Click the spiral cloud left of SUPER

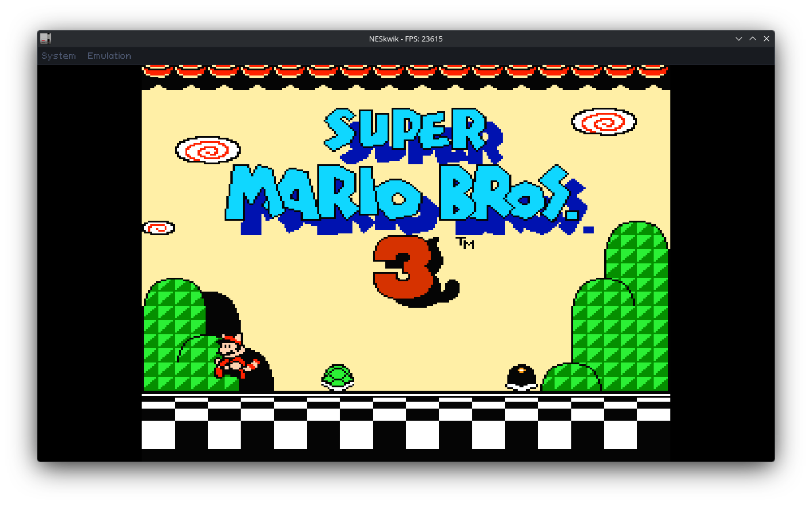pos(208,150)
